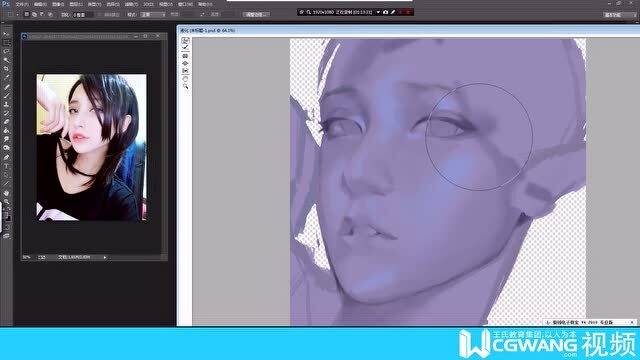Select the Lasso tool

(6, 51)
